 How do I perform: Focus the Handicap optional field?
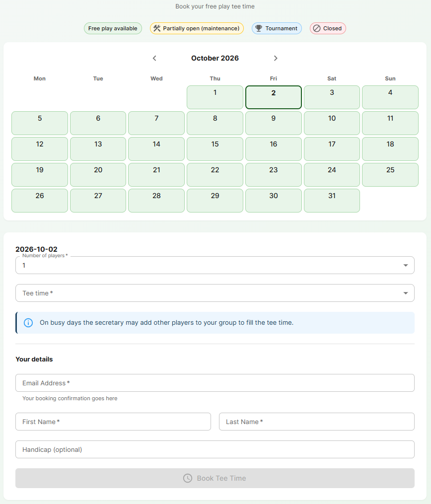(x=215, y=449)
